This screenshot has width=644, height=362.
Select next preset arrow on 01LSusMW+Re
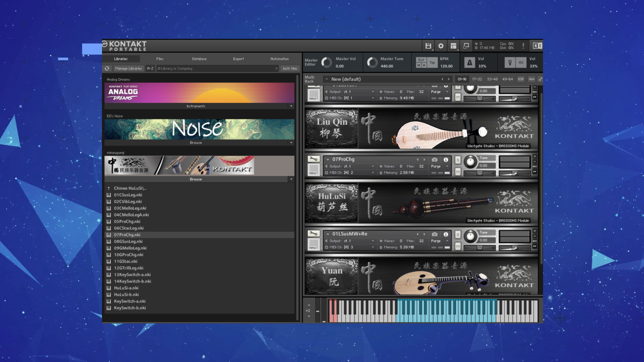point(424,234)
